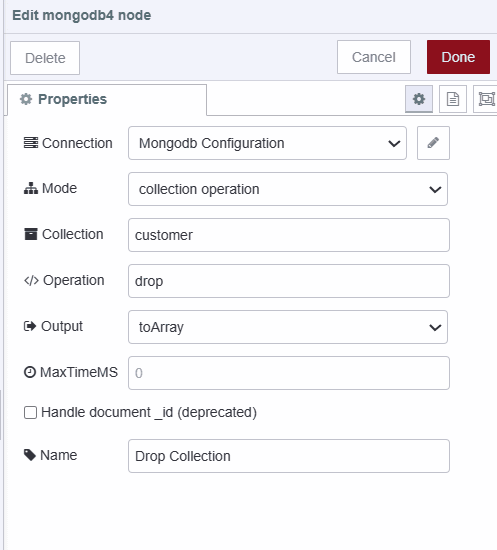Image resolution: width=497 pixels, height=550 pixels.
Task: Expand the Mode dropdown
Action: [288, 189]
